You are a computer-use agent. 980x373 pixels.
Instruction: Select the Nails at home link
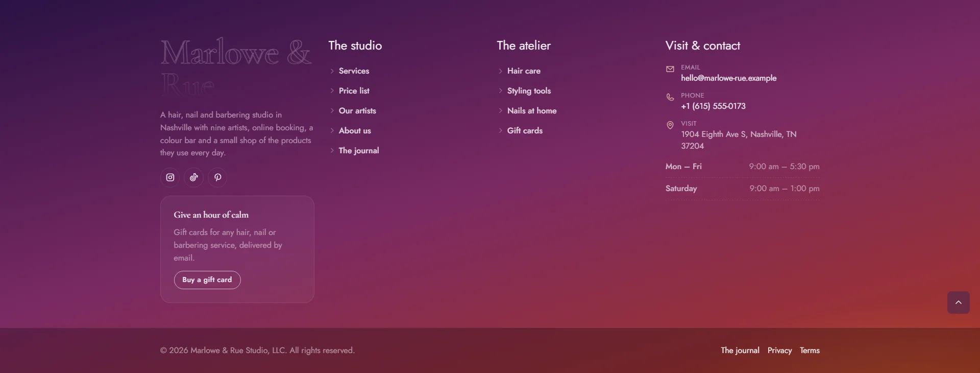pyautogui.click(x=532, y=111)
